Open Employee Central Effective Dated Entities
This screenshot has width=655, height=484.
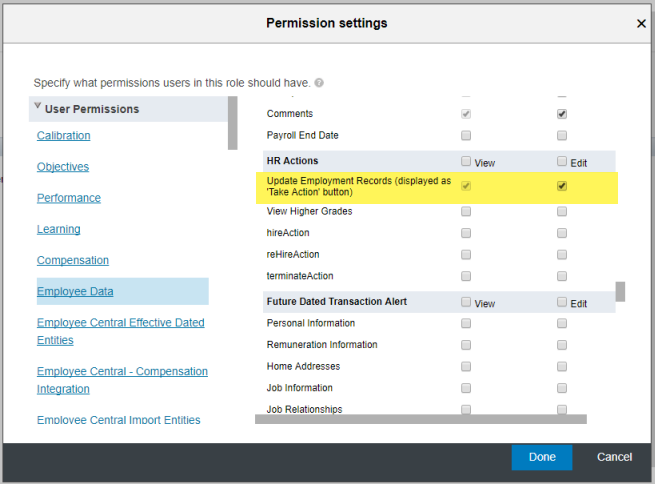[x=121, y=331]
